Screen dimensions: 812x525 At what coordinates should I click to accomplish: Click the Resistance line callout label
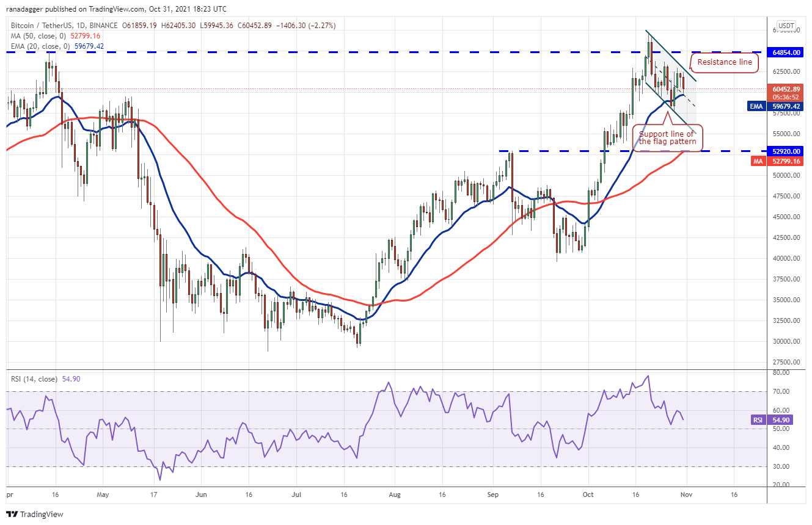point(725,62)
